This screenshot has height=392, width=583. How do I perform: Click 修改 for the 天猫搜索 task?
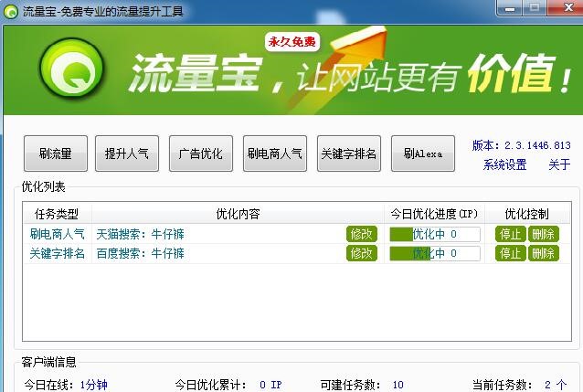(361, 234)
